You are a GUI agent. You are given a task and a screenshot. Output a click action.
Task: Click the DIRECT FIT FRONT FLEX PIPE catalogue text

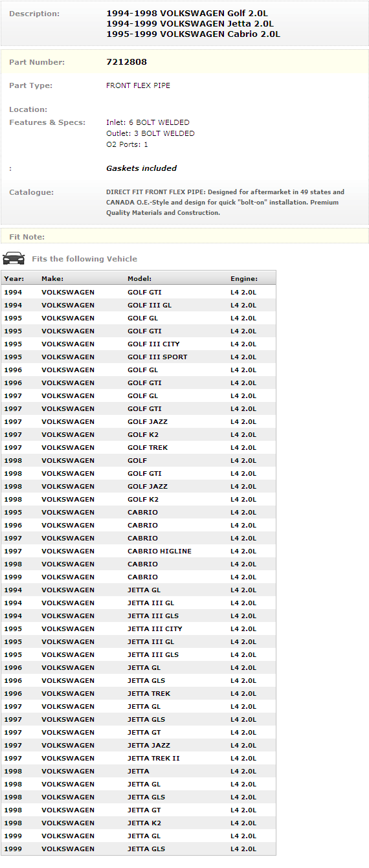(225, 202)
